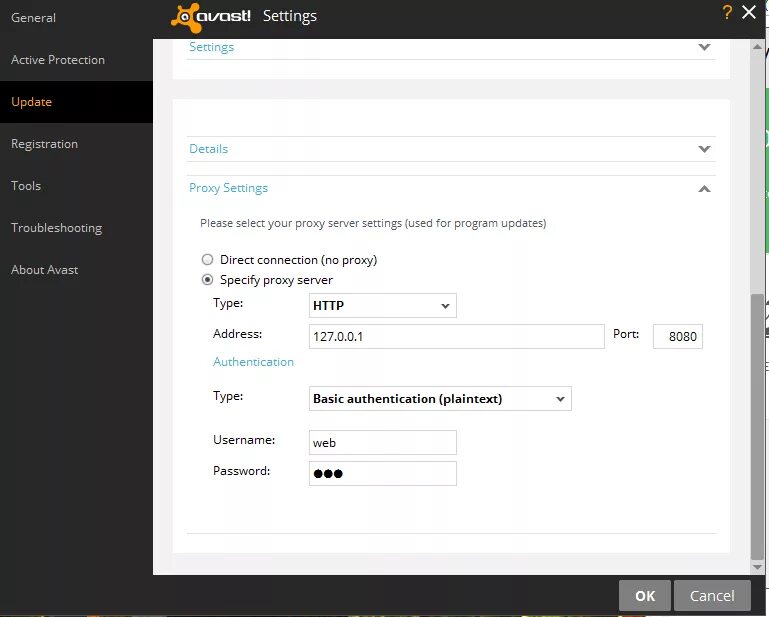769x617 pixels.
Task: Click the Port field showing 8080
Action: (x=678, y=336)
